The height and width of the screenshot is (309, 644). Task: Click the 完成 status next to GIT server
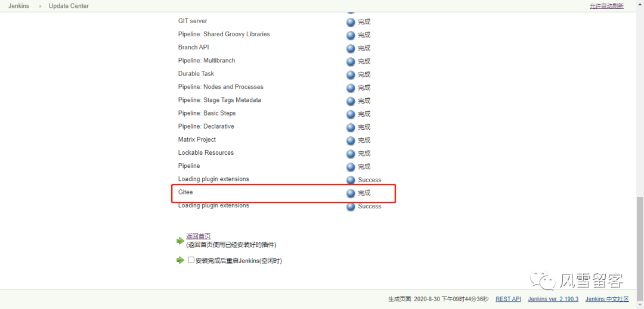[364, 22]
